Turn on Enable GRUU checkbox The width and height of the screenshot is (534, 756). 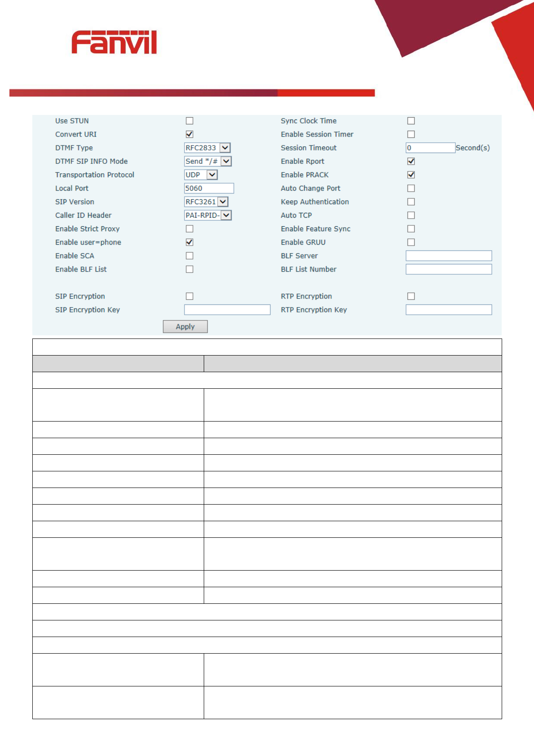(411, 242)
